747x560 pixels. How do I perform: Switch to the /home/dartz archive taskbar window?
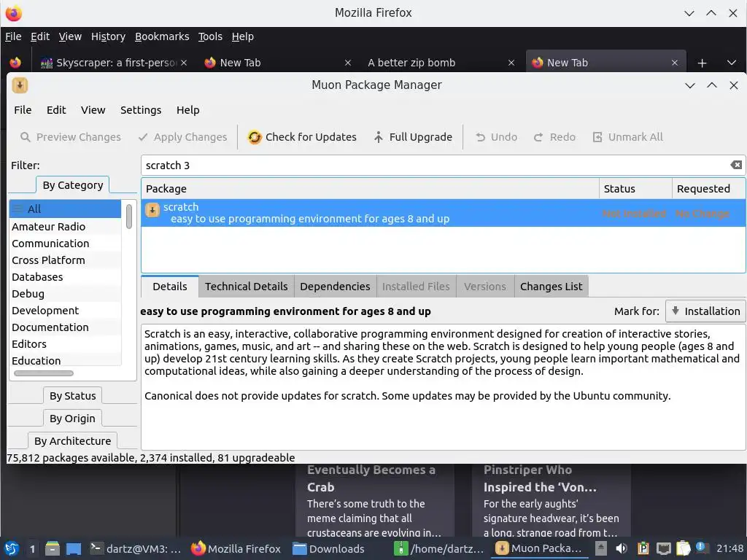[x=438, y=548]
